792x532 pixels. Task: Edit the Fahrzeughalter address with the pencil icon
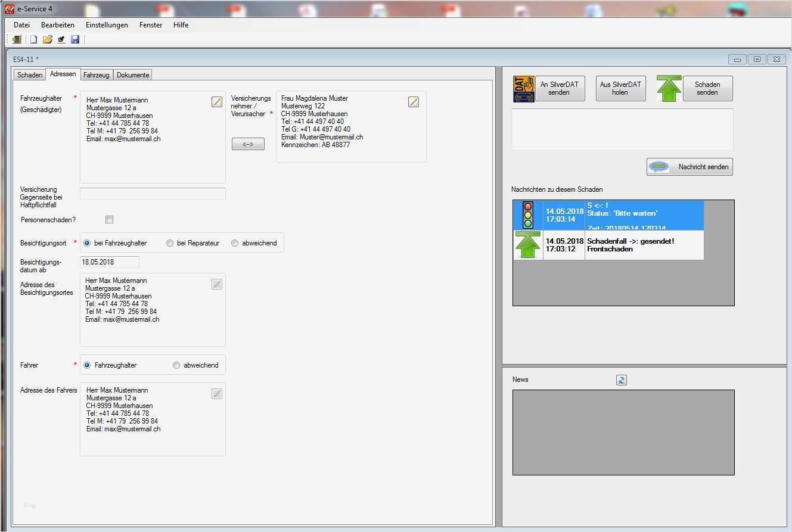click(217, 102)
